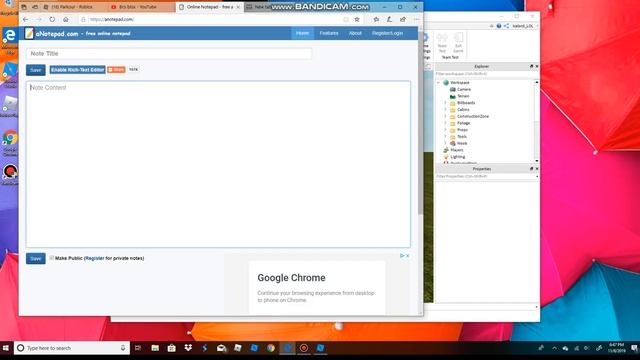Open Dropbox from the taskbar

188,348
